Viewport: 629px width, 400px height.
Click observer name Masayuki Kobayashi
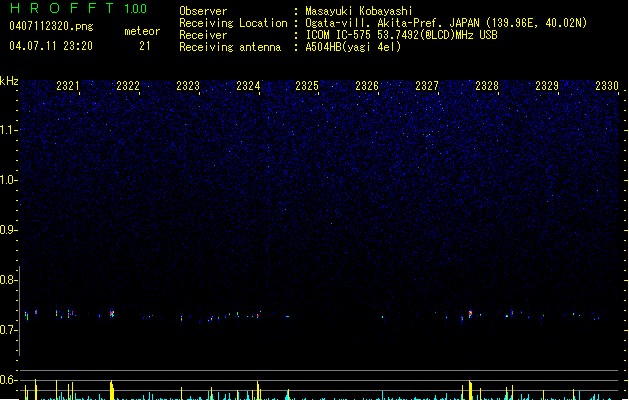359,11
